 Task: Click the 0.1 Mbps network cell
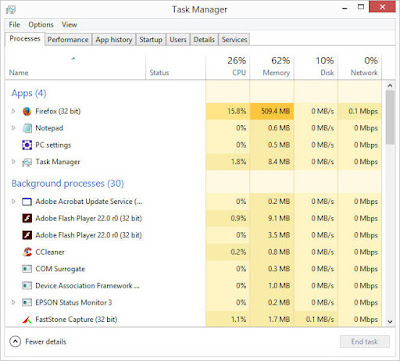pos(360,111)
